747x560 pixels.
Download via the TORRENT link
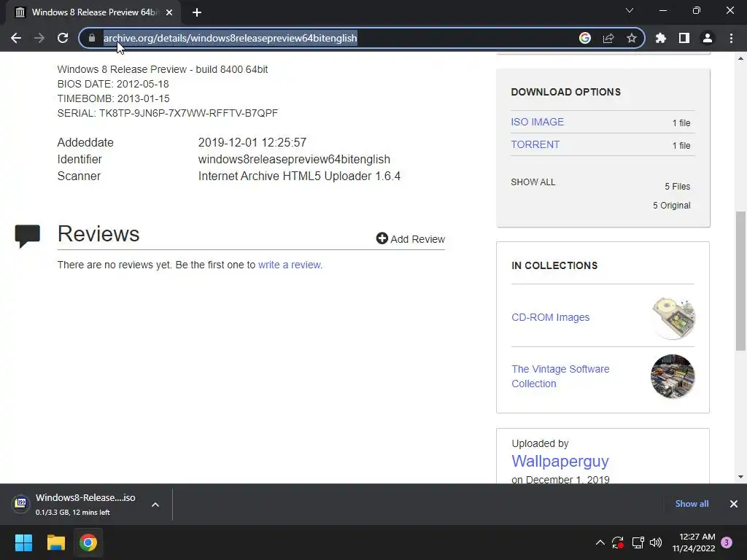(x=535, y=144)
